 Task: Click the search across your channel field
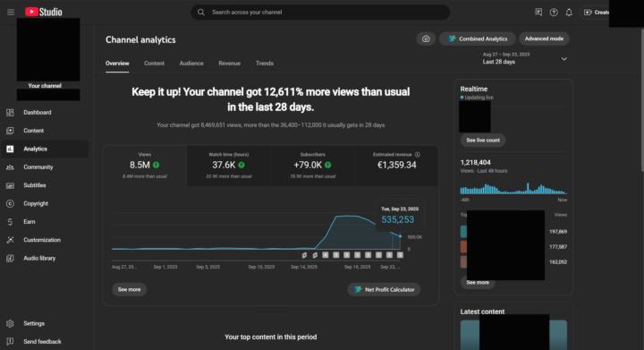(x=320, y=13)
